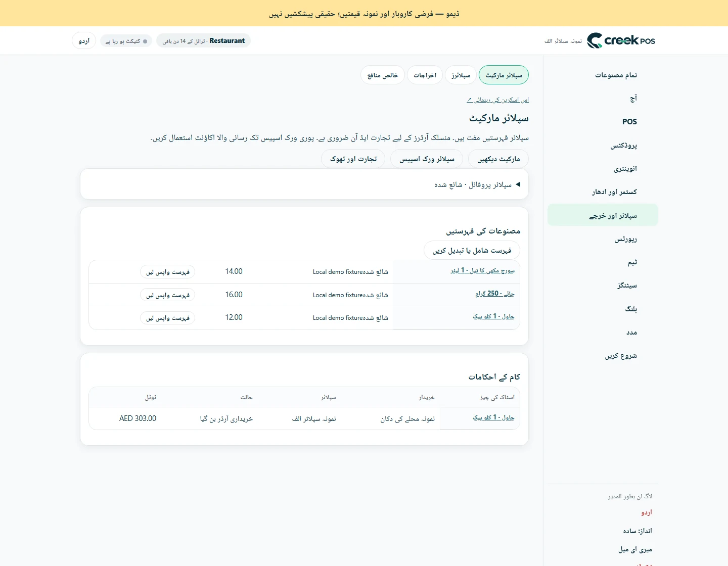Screen dimensions: 728x566
Task: Withdraw the listing priced 12.00
Action: pyautogui.click(x=167, y=318)
